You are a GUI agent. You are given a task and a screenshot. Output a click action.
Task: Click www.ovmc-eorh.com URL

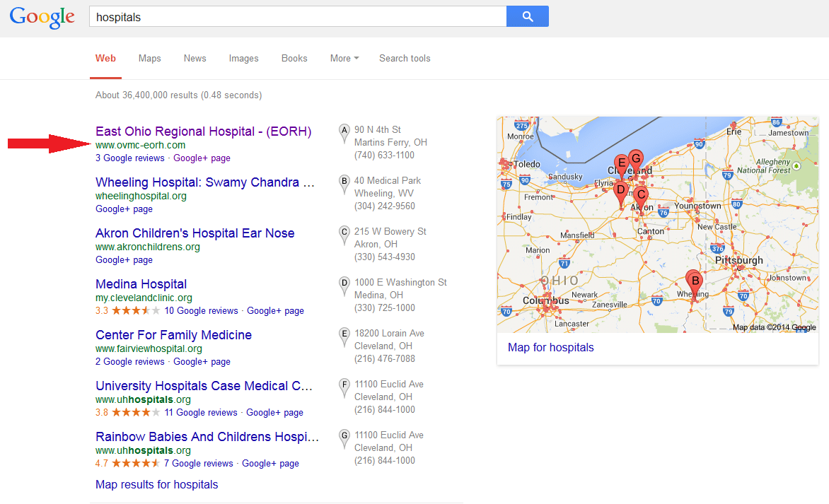click(141, 145)
